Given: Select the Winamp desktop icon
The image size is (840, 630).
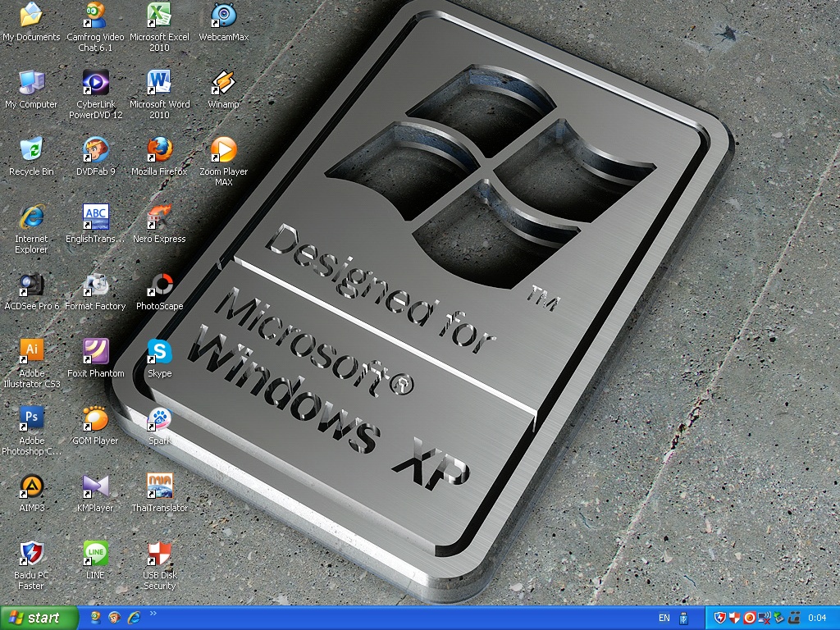Looking at the screenshot, I should 223,84.
